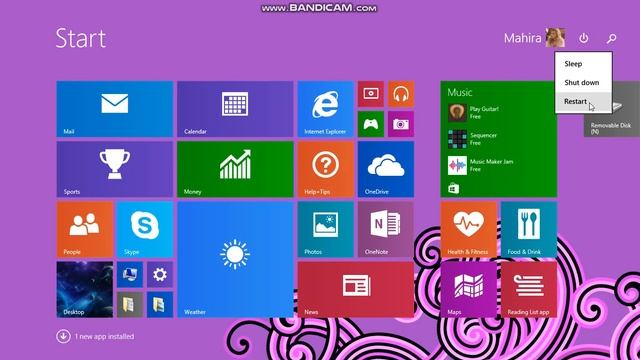This screenshot has width=640, height=360.
Task: Open the News tile
Action: (x=356, y=290)
